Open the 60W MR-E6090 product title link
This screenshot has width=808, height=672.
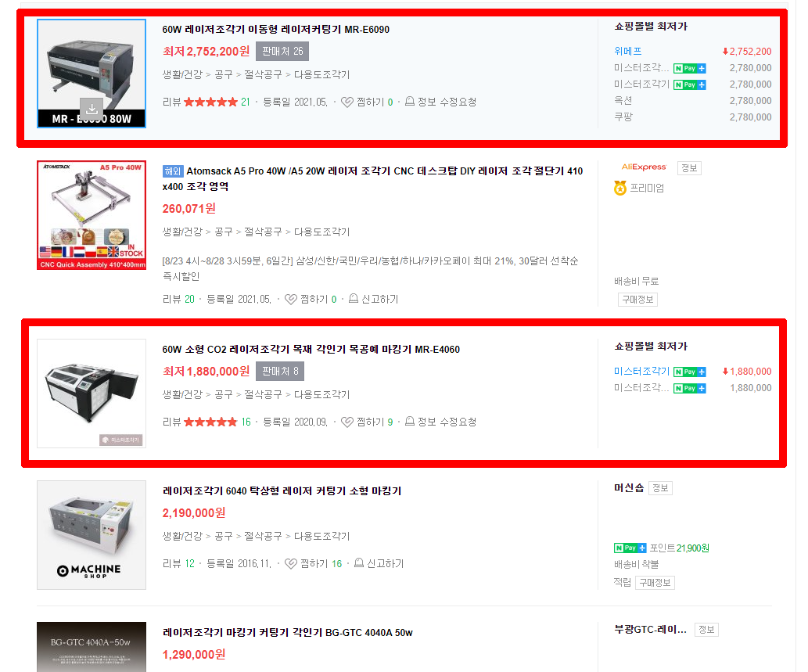275,30
